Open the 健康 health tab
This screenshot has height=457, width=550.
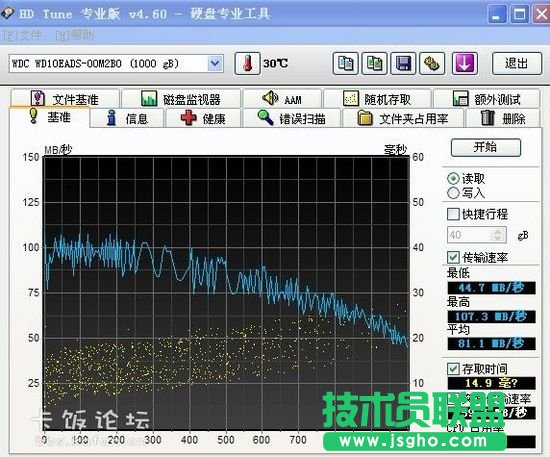(x=203, y=119)
